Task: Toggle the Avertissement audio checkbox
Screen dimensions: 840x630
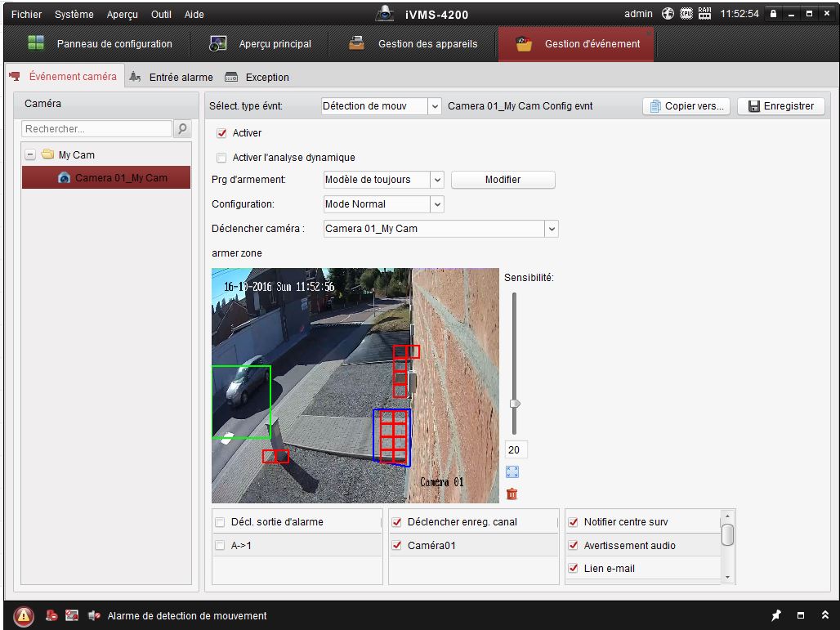Action: click(x=573, y=546)
